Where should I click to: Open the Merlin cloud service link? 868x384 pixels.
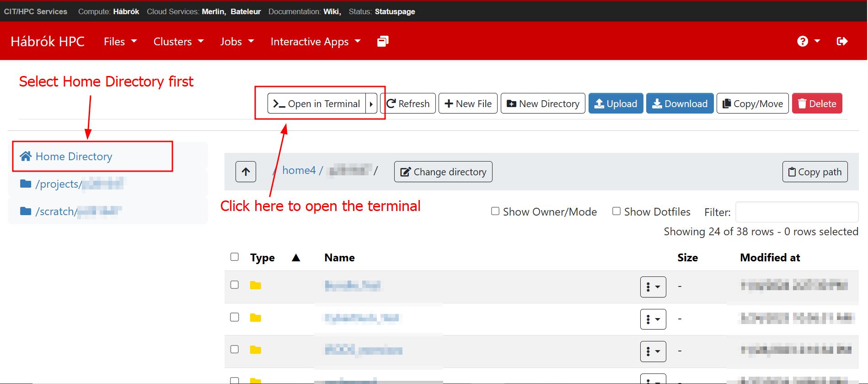coord(214,11)
